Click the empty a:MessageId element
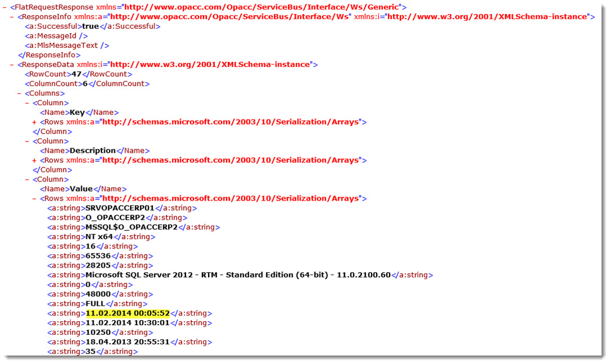 (x=56, y=35)
